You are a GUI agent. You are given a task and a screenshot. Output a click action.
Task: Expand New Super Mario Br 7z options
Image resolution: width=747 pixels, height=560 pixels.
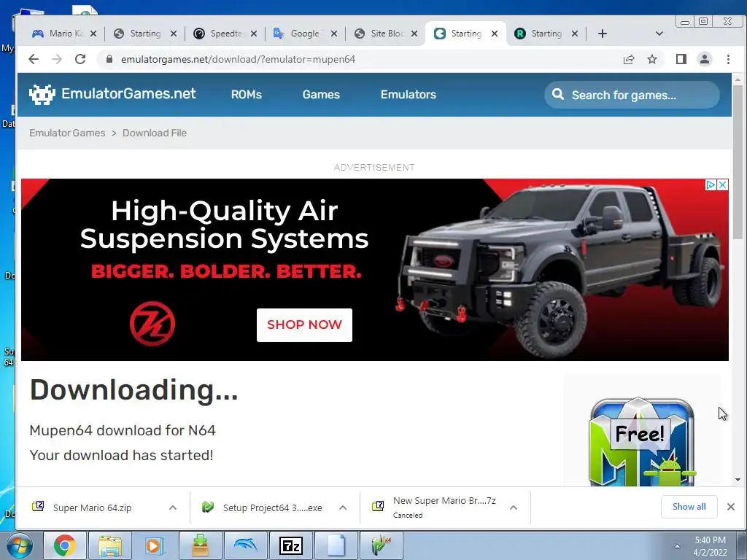point(514,507)
